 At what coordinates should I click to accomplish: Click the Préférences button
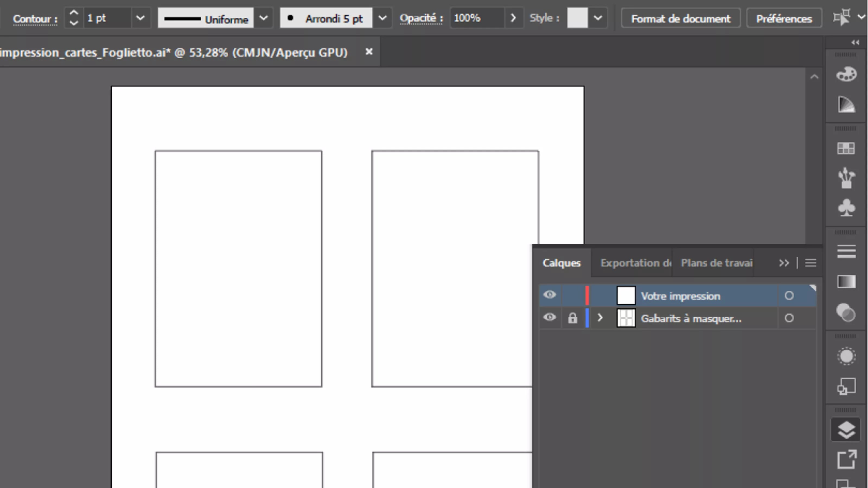[784, 18]
